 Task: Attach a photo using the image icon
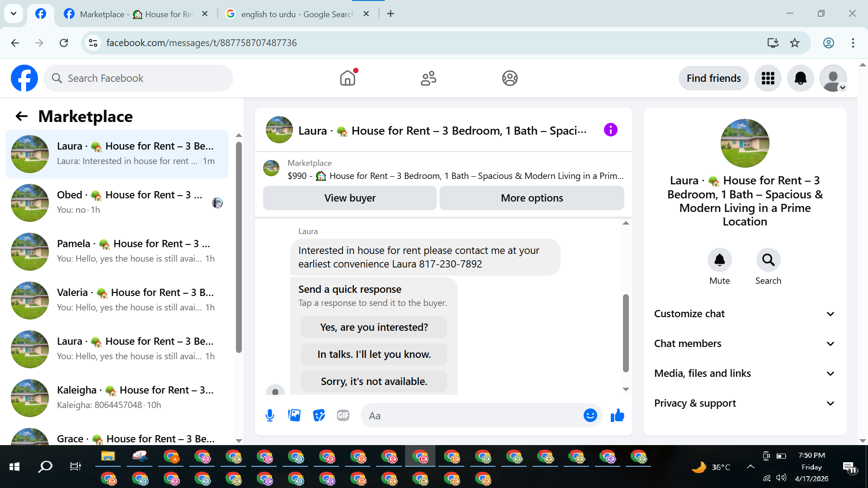[294, 415]
